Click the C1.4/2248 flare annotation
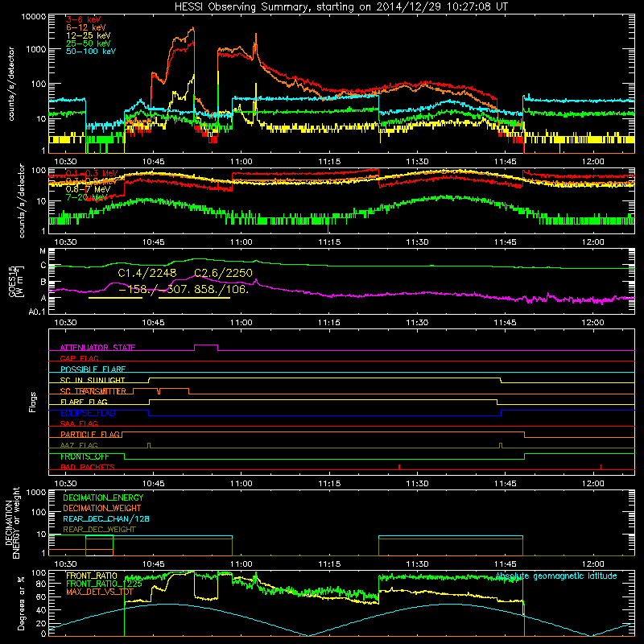 [147, 273]
